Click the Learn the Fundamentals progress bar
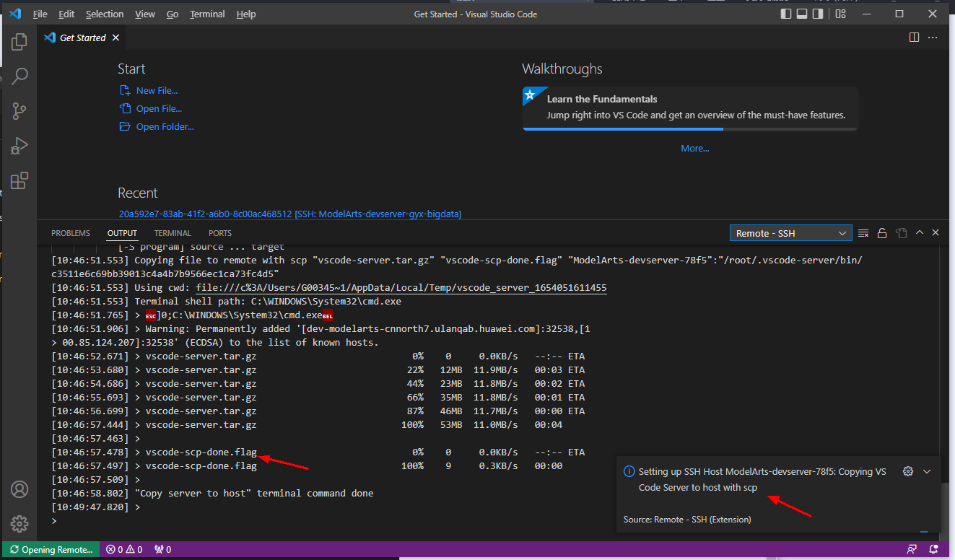The height and width of the screenshot is (560, 955). [x=690, y=129]
